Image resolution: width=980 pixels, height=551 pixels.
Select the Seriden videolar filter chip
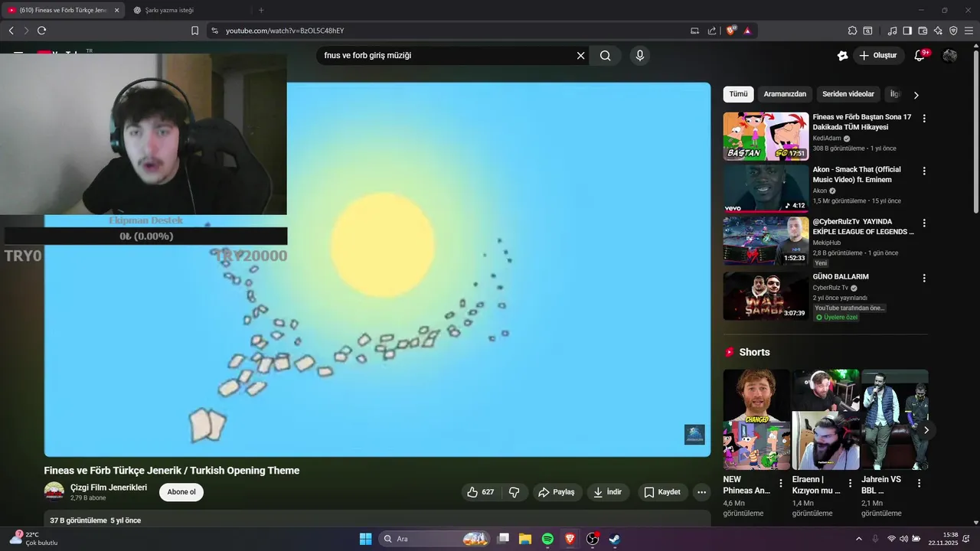848,94
